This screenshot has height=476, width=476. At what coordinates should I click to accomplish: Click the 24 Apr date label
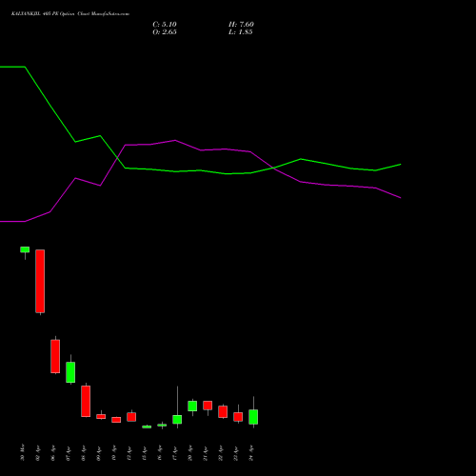(251, 453)
